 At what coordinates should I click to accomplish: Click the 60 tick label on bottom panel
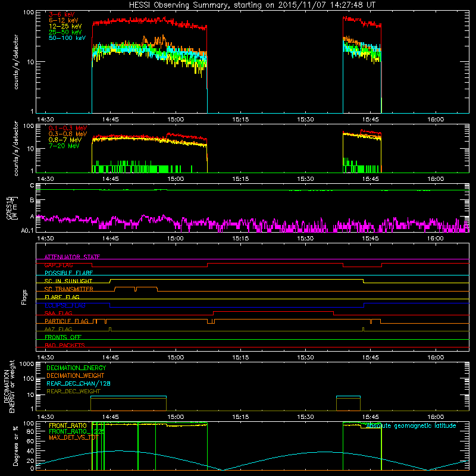click(30, 441)
